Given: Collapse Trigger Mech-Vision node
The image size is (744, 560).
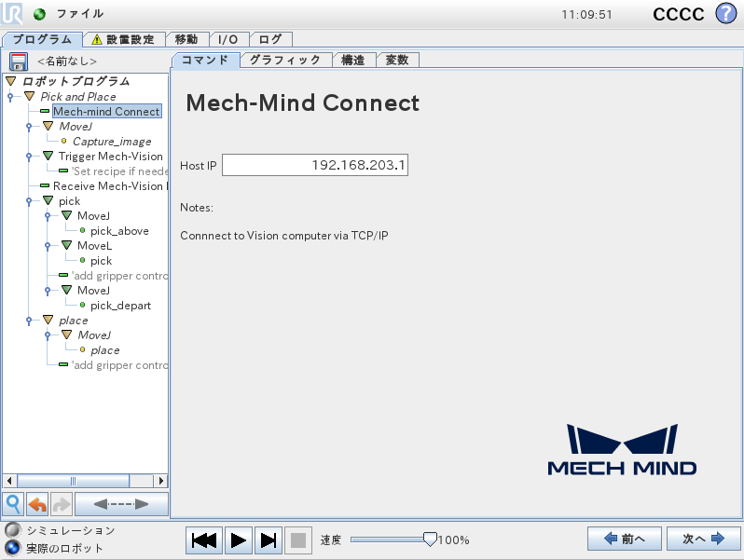Looking at the screenshot, I should pos(48,156).
